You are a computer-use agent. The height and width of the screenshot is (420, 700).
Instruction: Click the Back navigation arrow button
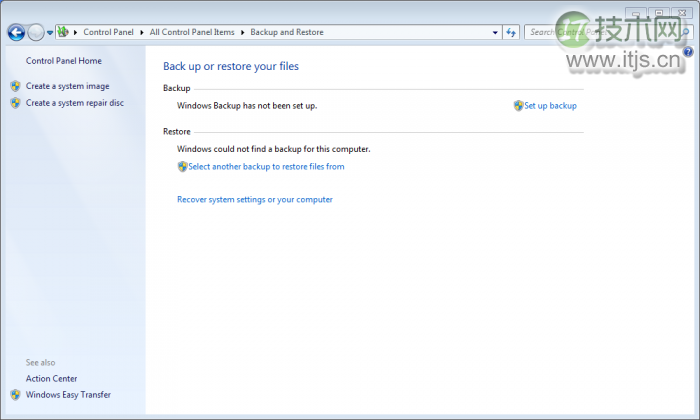(15, 33)
